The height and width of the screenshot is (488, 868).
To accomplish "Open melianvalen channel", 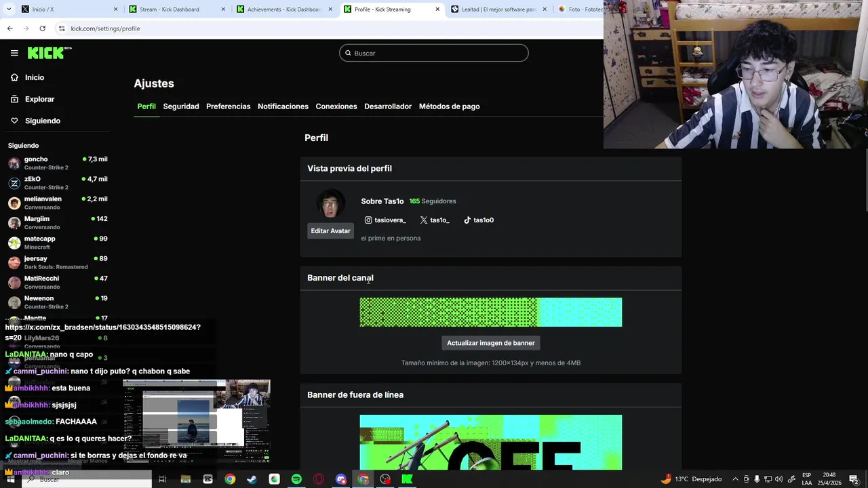I will (x=58, y=203).
